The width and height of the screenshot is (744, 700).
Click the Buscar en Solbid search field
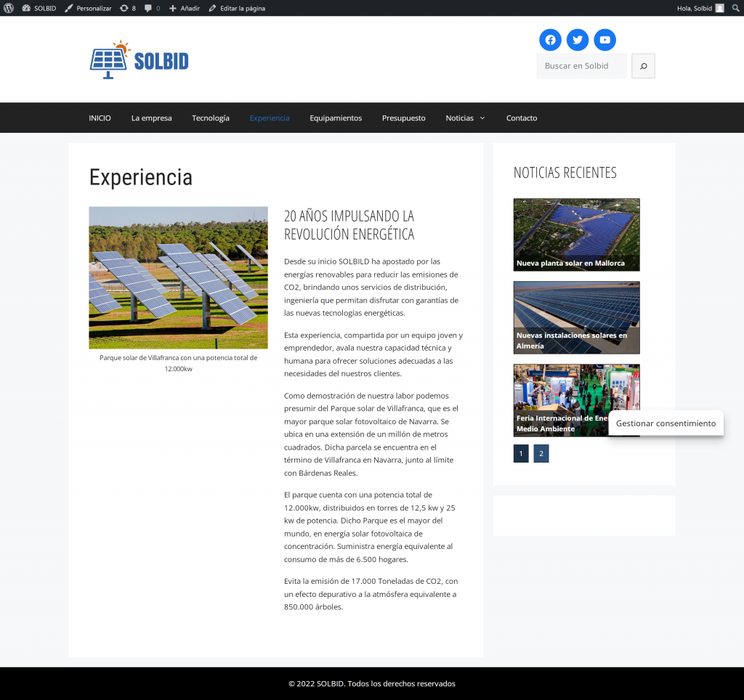click(x=581, y=66)
